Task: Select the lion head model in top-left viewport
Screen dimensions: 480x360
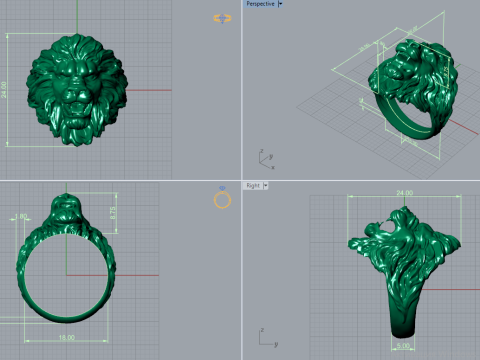Action: point(77,90)
